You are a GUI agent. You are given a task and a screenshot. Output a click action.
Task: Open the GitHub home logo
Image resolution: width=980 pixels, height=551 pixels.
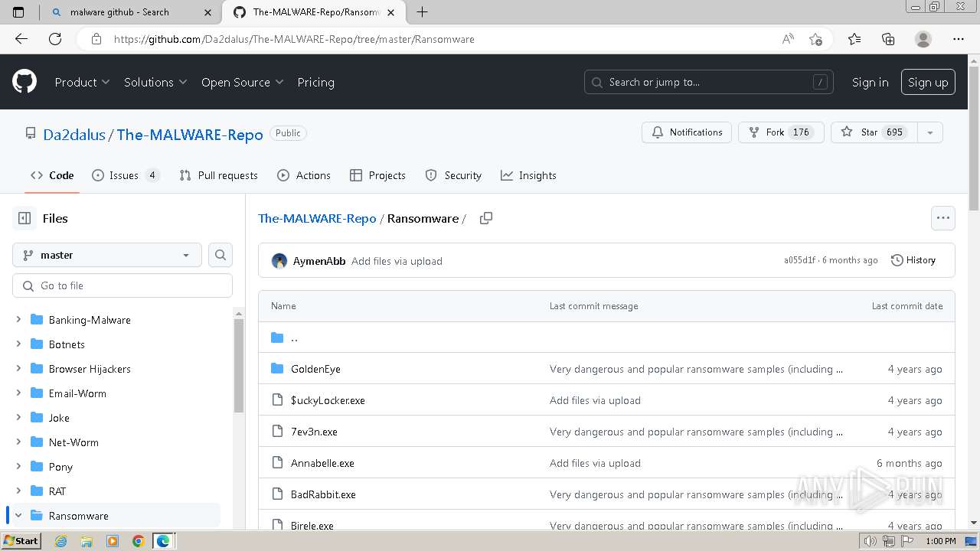pos(24,82)
